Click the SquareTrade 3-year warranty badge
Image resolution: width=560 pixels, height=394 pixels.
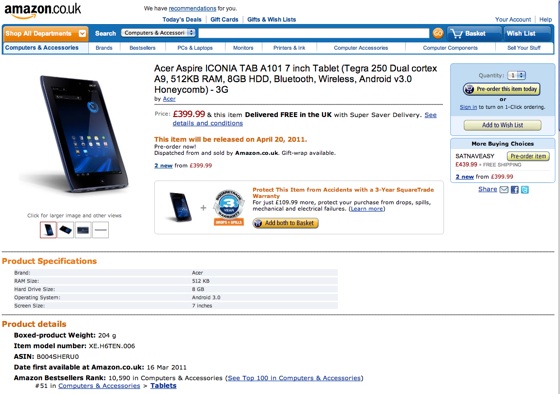[x=229, y=208]
